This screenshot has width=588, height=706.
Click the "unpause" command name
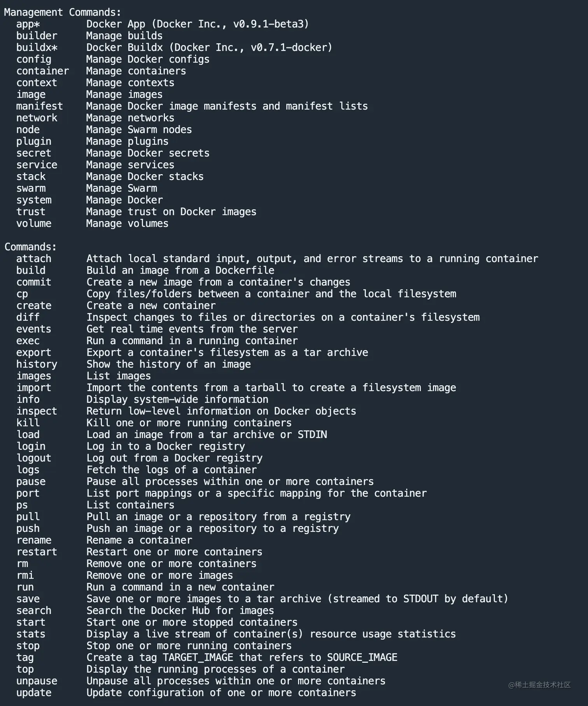[x=37, y=681]
